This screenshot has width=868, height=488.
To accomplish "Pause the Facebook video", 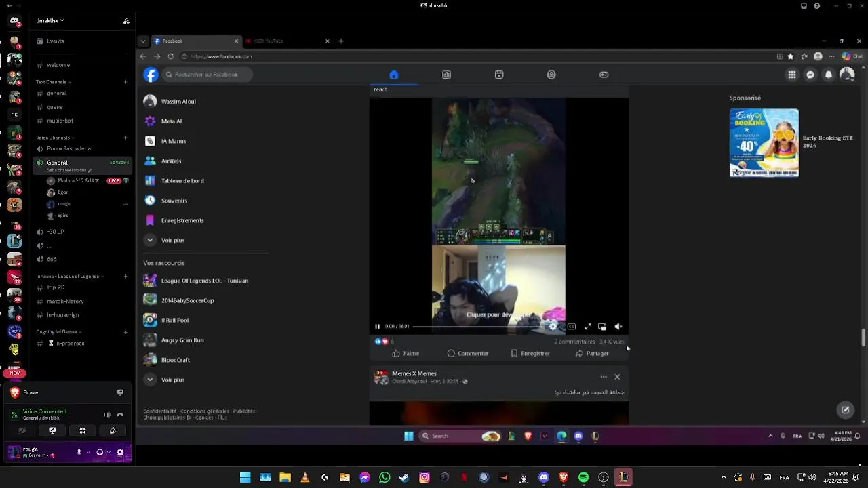I will [x=378, y=327].
